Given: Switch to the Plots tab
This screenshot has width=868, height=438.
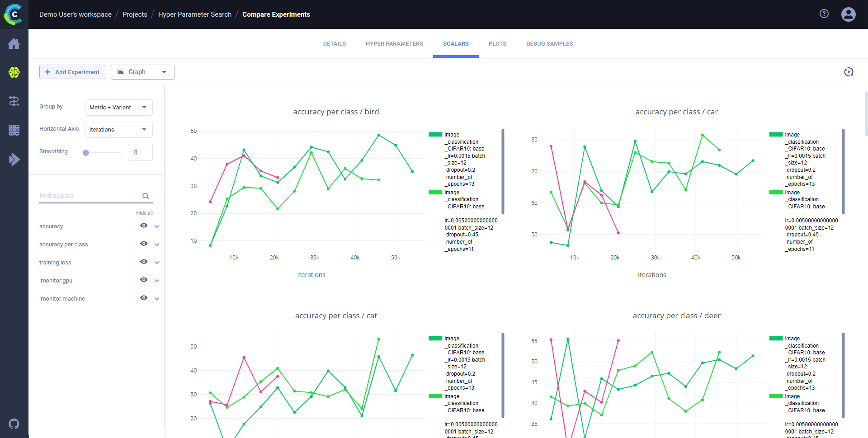Looking at the screenshot, I should [x=497, y=44].
